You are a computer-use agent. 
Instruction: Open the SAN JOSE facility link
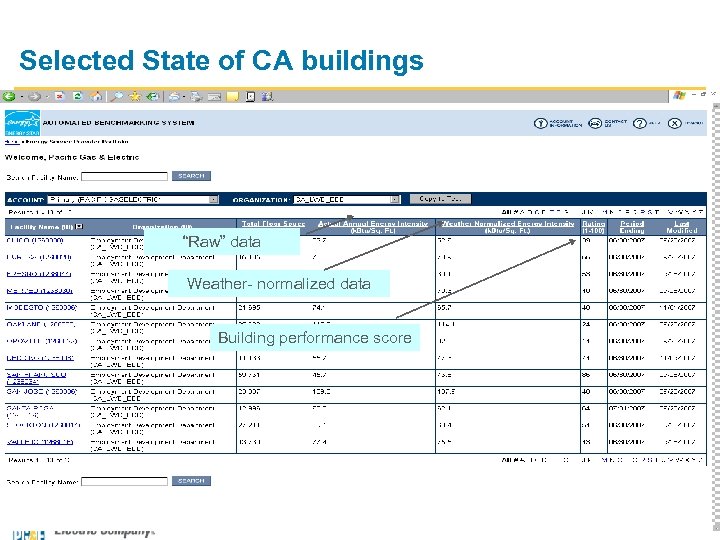coord(41,391)
